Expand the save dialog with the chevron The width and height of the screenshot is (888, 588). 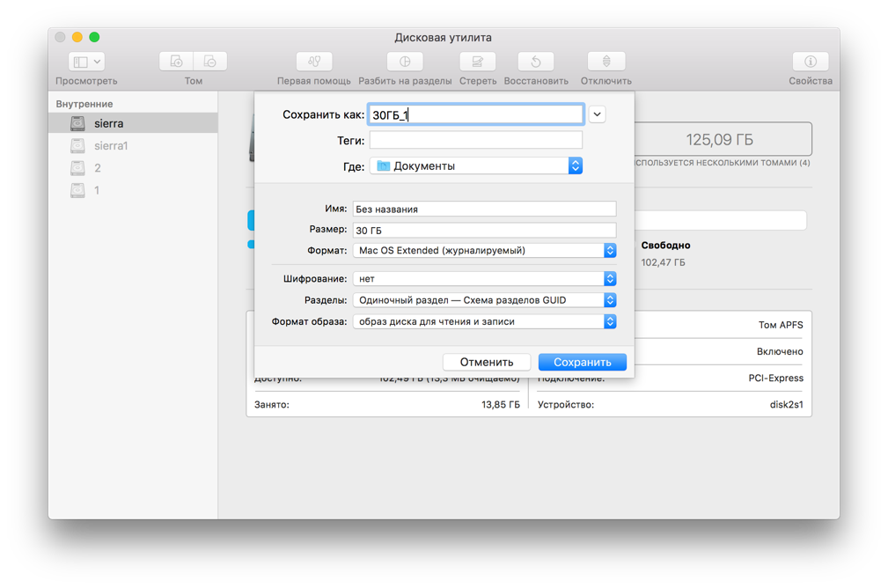pos(597,114)
